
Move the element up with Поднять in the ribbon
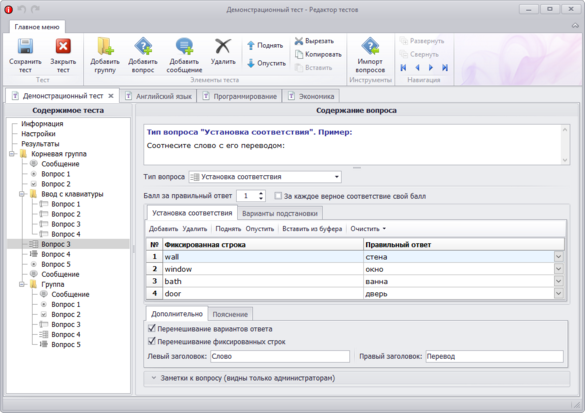point(265,46)
